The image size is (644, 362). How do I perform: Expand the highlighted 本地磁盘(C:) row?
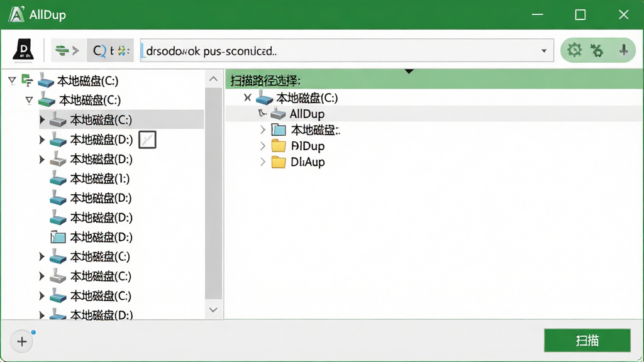click(x=42, y=119)
